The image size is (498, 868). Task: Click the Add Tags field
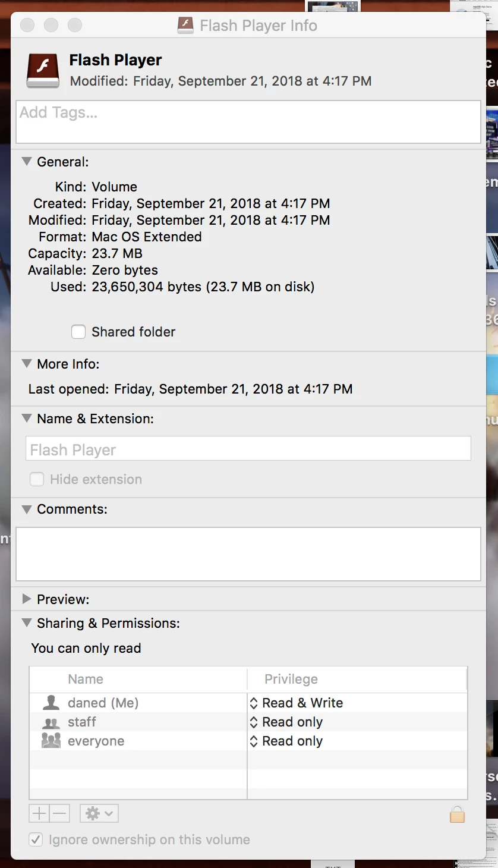click(248, 122)
